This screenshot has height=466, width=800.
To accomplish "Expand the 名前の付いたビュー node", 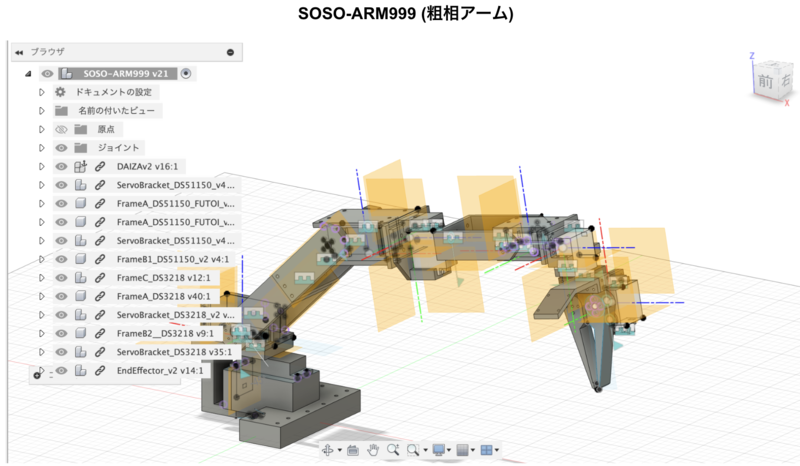I will coord(42,111).
